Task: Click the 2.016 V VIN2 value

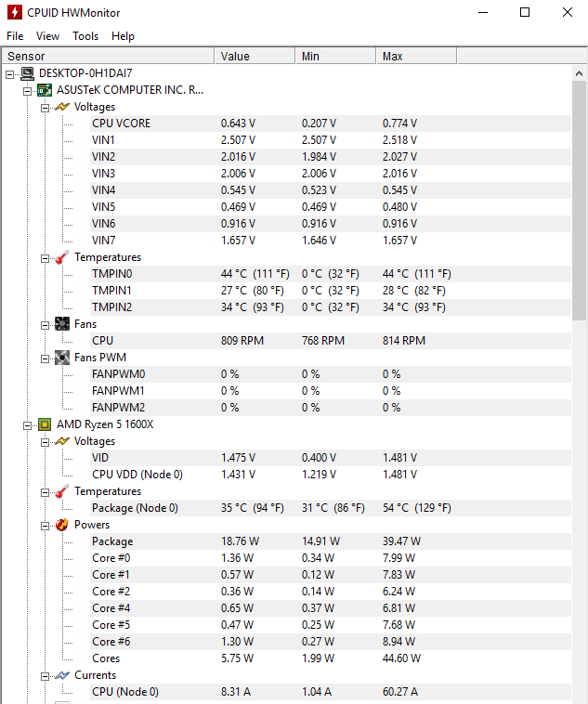Action: tap(238, 157)
